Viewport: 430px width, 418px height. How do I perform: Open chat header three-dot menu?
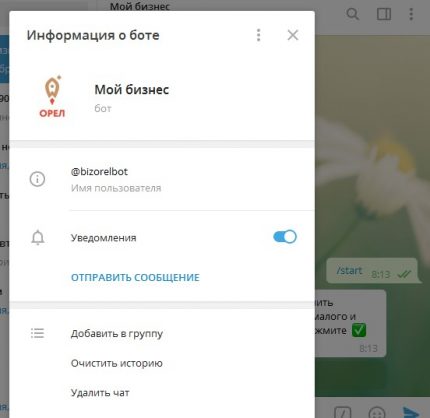tap(411, 14)
